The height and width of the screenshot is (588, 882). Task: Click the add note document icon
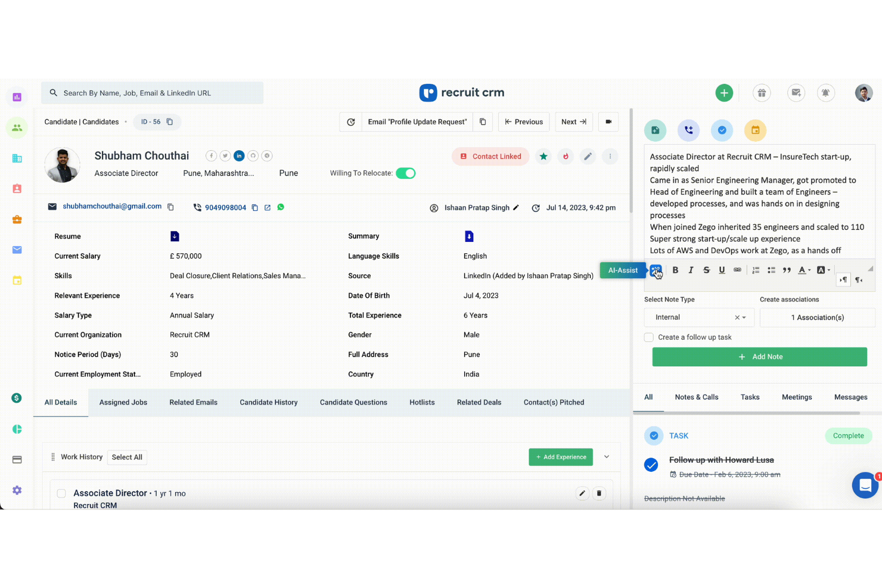(x=655, y=130)
